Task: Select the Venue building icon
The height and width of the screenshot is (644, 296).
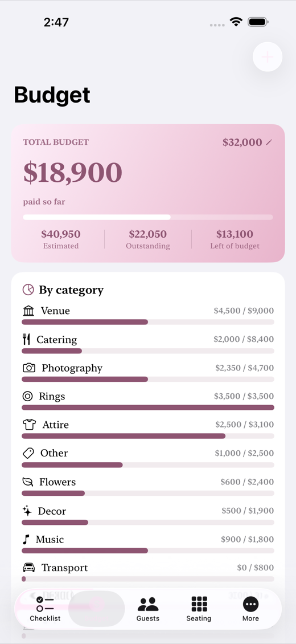Action: click(x=28, y=311)
